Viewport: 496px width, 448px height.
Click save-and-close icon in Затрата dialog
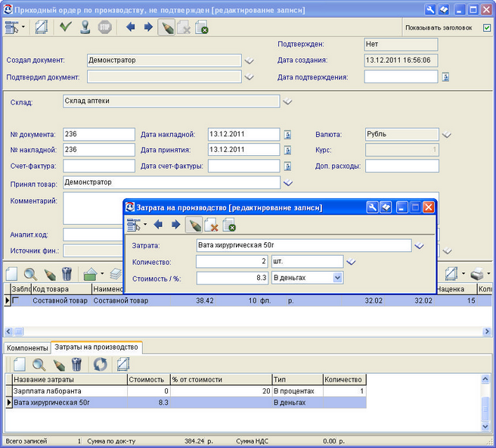tap(229, 225)
